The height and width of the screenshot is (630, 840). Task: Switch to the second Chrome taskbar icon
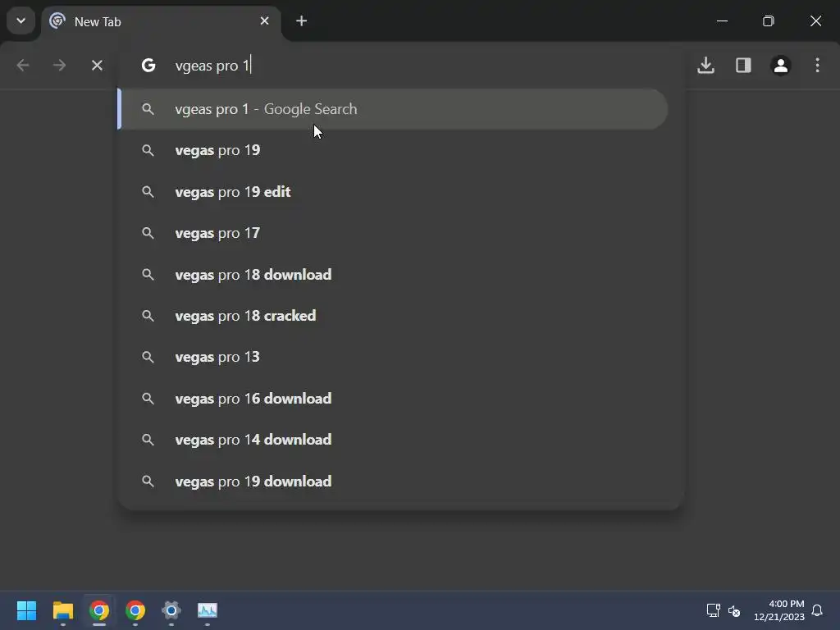[135, 610]
